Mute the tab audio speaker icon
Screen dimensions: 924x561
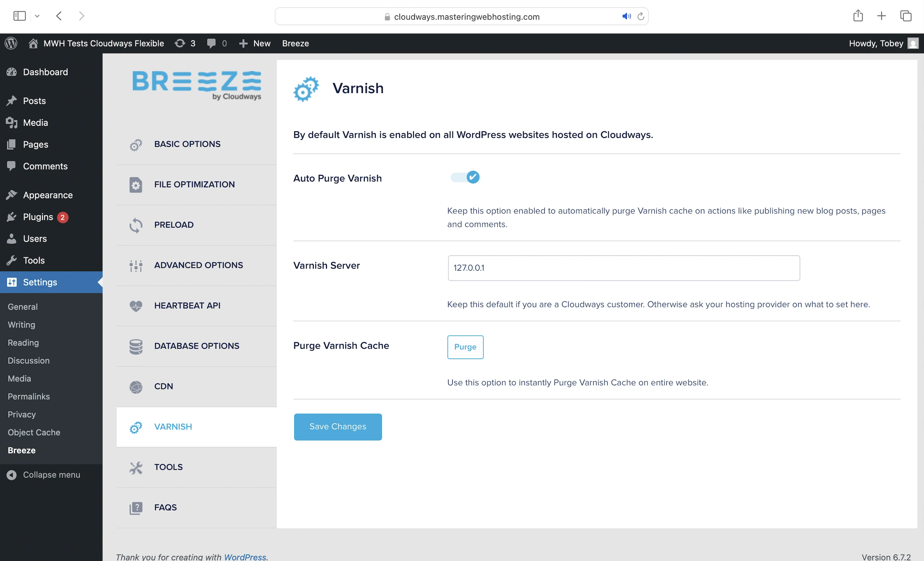tap(626, 16)
